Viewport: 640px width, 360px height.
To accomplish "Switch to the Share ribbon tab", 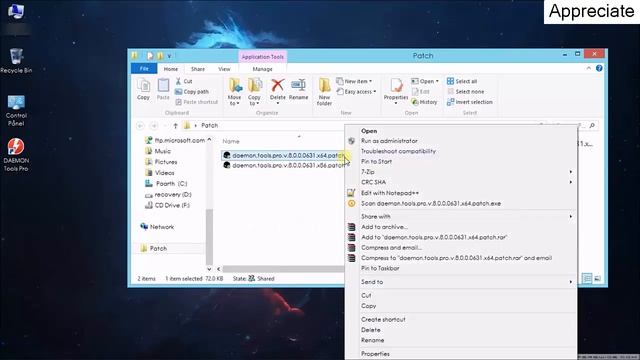I will tap(198, 69).
